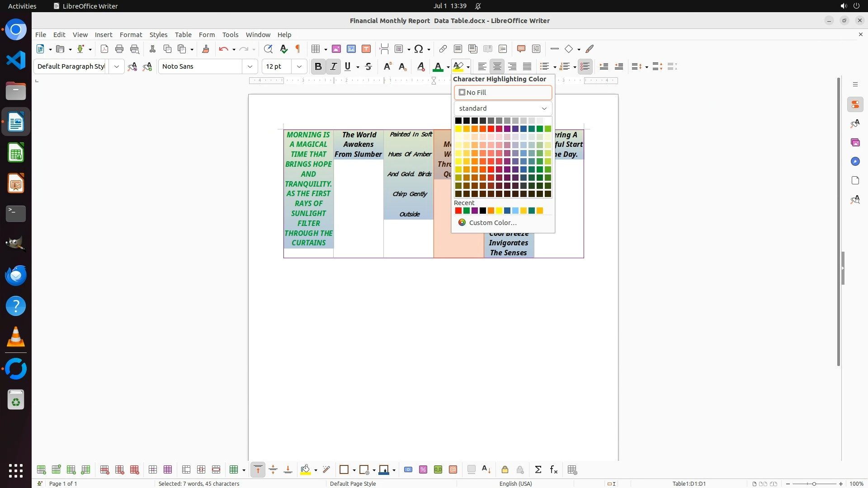This screenshot has width=868, height=488.
Task: Click the No Fill button
Action: pos(503,93)
